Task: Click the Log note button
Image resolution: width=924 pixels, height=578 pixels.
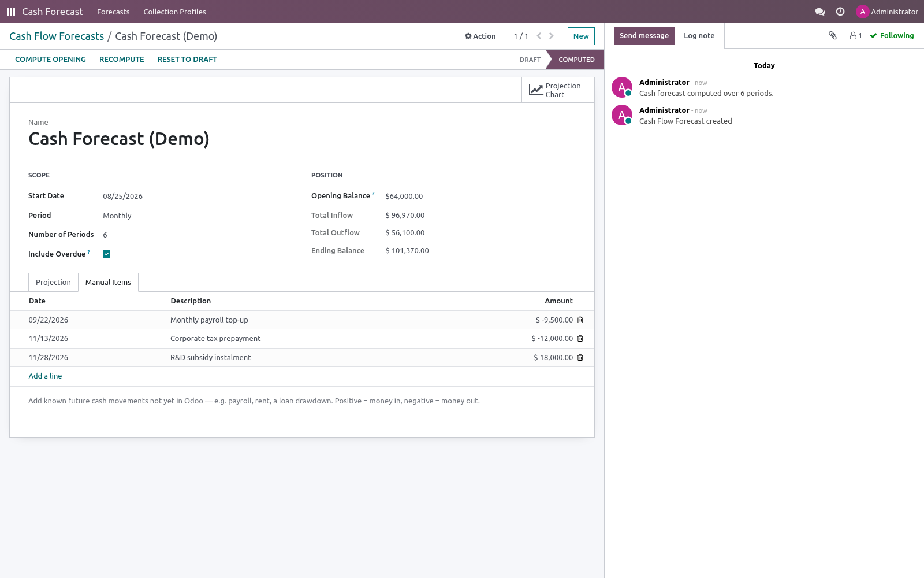Action: tap(699, 36)
